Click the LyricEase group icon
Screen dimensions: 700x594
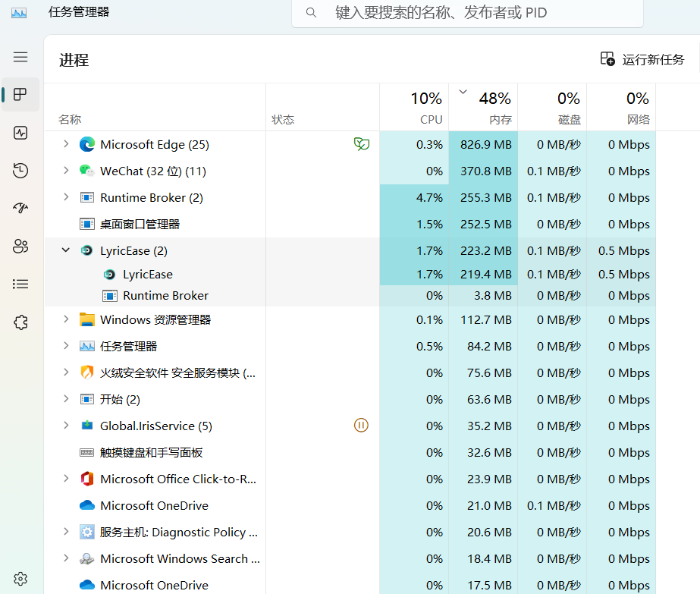(x=86, y=250)
